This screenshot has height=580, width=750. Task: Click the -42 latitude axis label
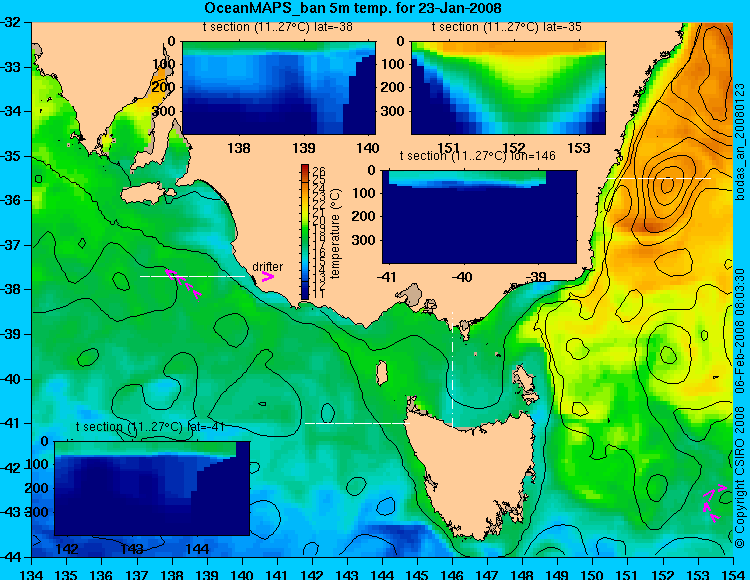click(11, 468)
